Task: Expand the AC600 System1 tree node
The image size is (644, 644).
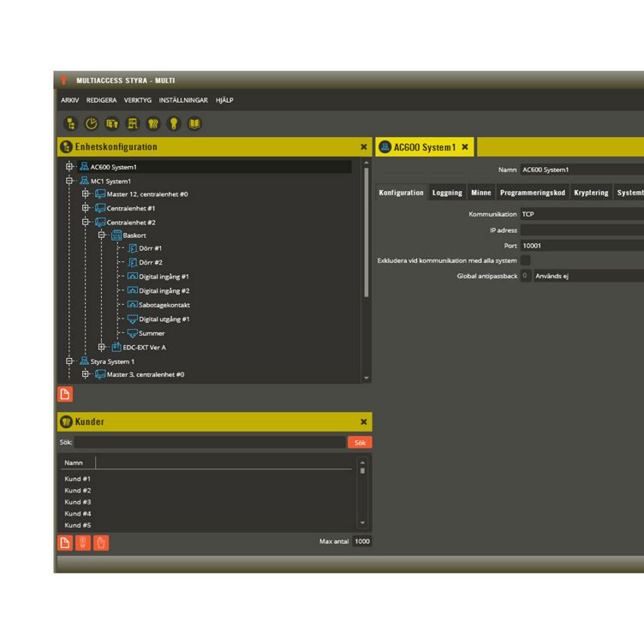Action: pos(70,167)
